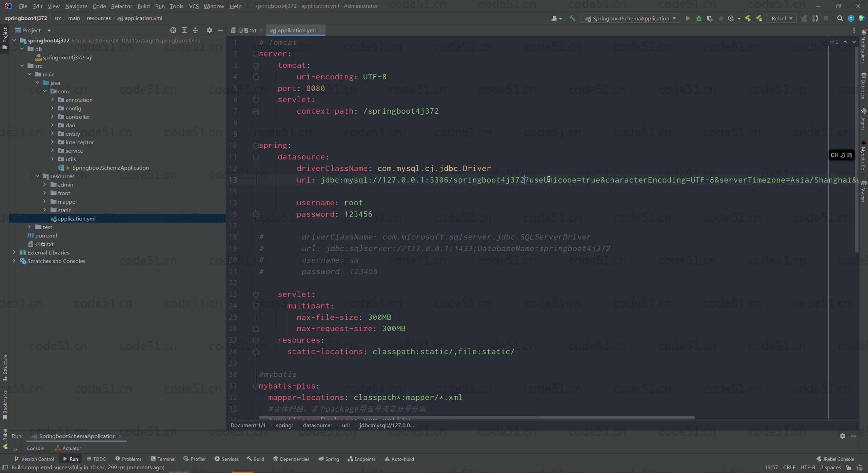Click the editor horizontal scrollbar
This screenshot has height=473, width=868.
(x=475, y=418)
